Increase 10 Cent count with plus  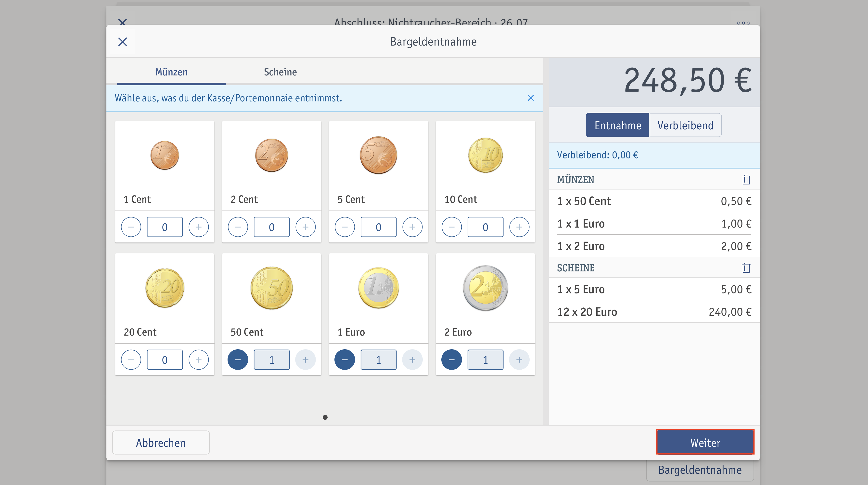pos(519,227)
